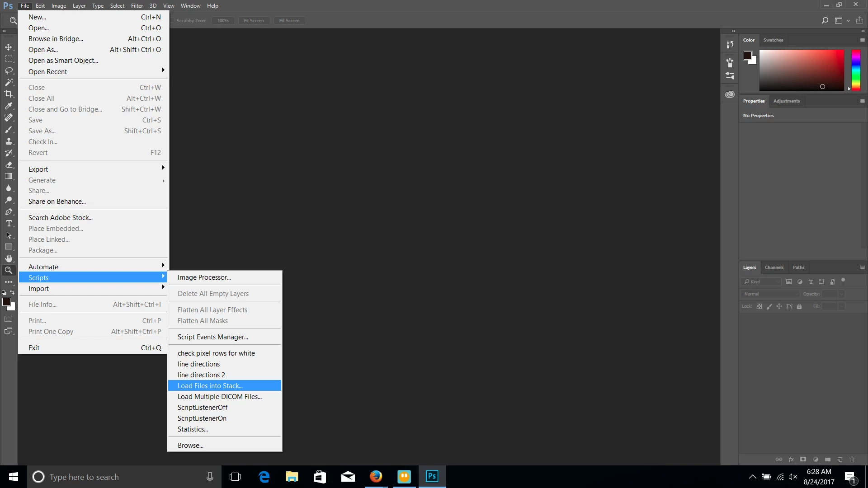Select the Eraser tool

[9, 164]
